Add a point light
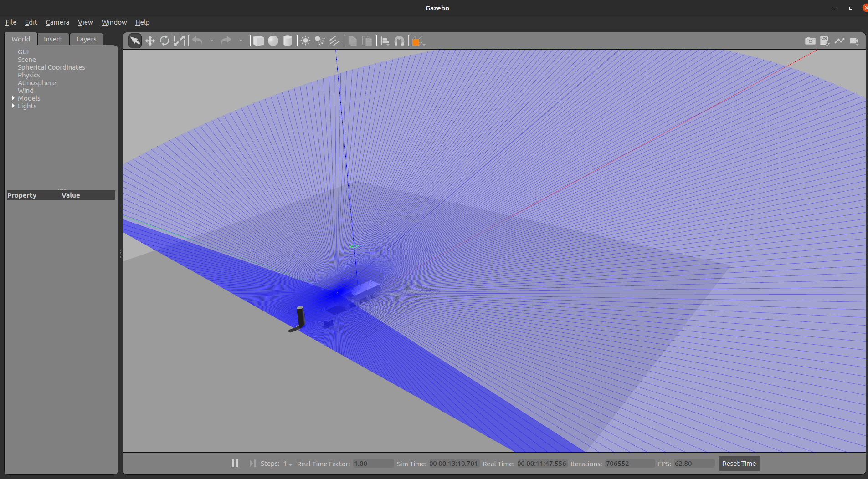868x479 pixels. [306, 41]
